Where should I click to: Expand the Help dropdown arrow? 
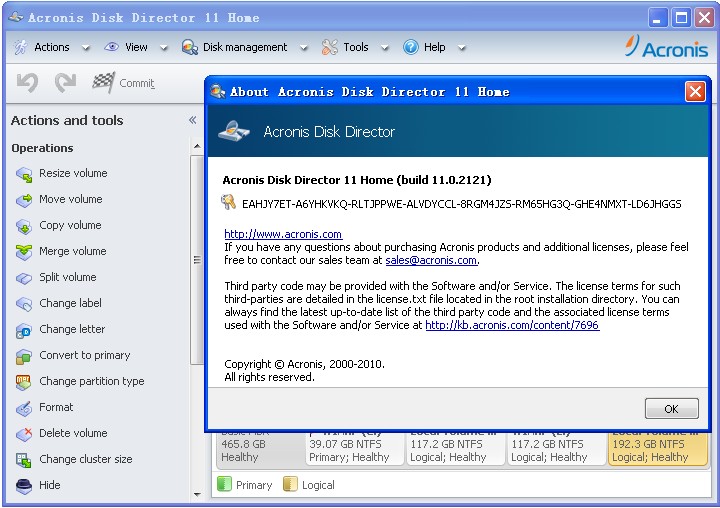[462, 48]
